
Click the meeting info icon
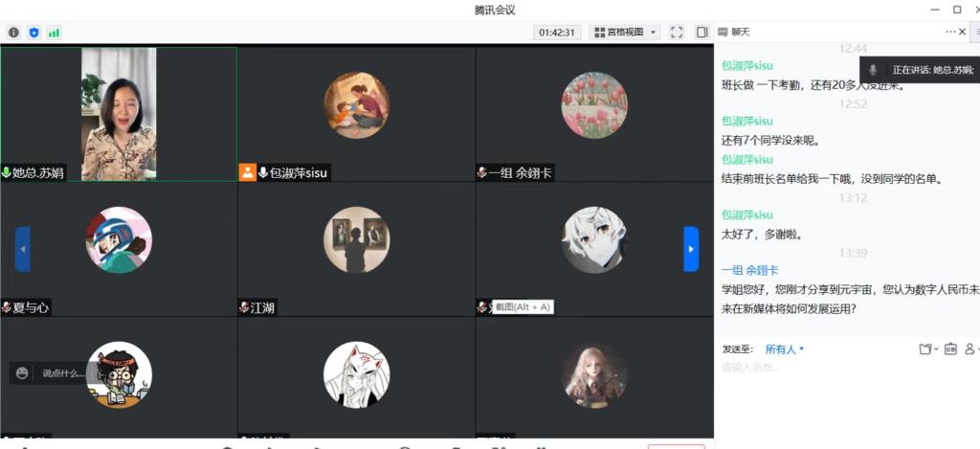tap(13, 33)
